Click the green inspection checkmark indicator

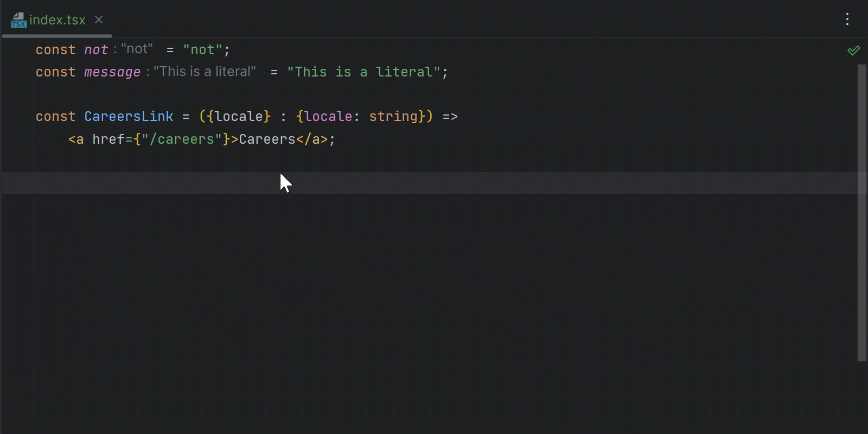point(853,50)
